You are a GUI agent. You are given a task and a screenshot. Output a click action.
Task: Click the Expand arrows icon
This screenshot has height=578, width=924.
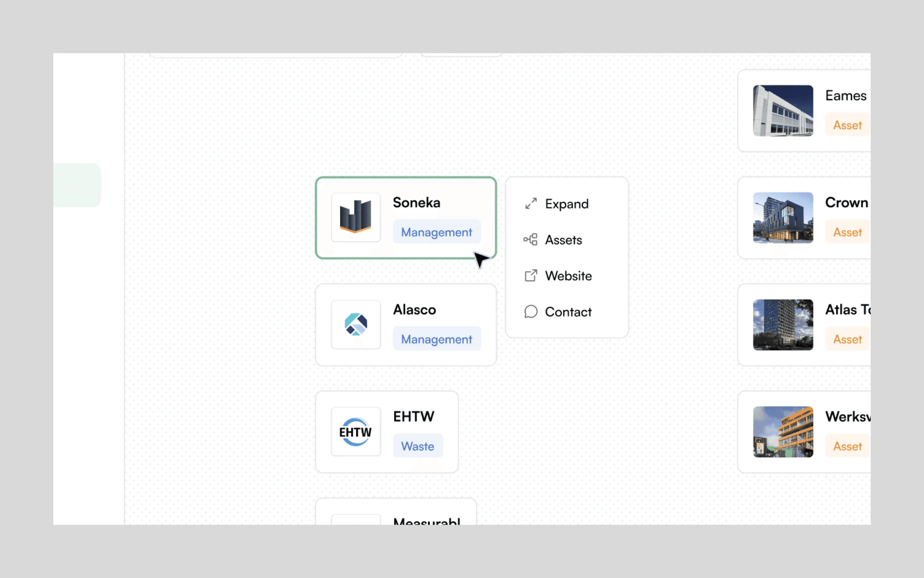pos(531,203)
